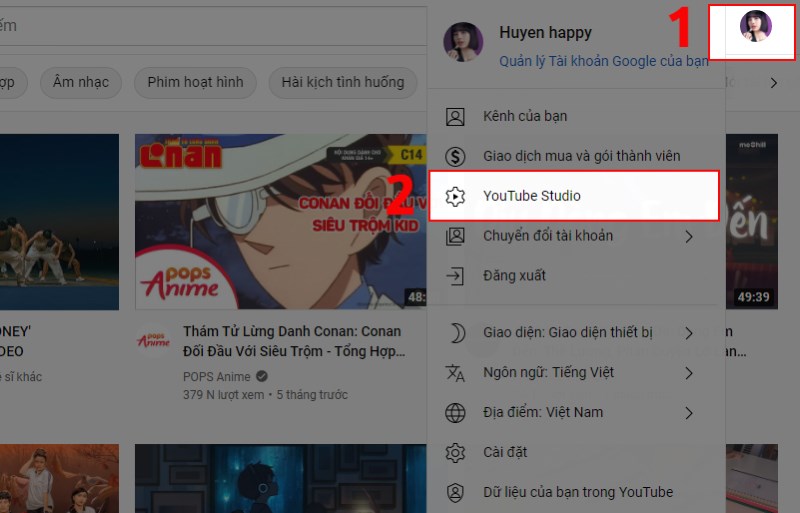Click the Huyen happy profile picture in menu
The width and height of the screenshot is (800, 513).
[463, 42]
